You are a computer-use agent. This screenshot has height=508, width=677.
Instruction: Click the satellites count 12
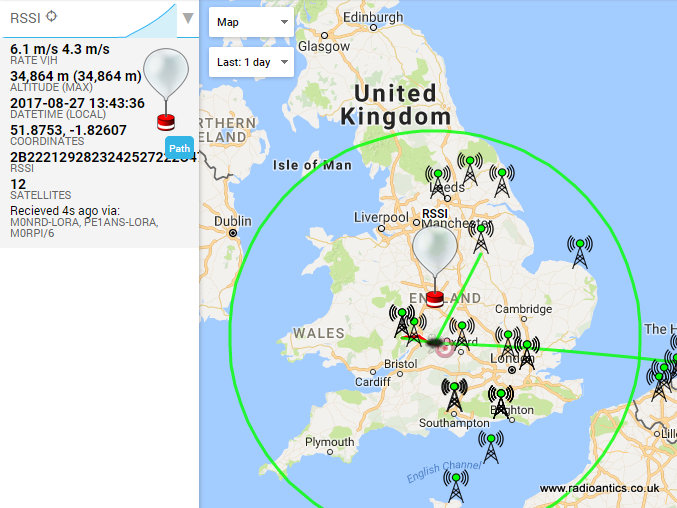[18, 184]
